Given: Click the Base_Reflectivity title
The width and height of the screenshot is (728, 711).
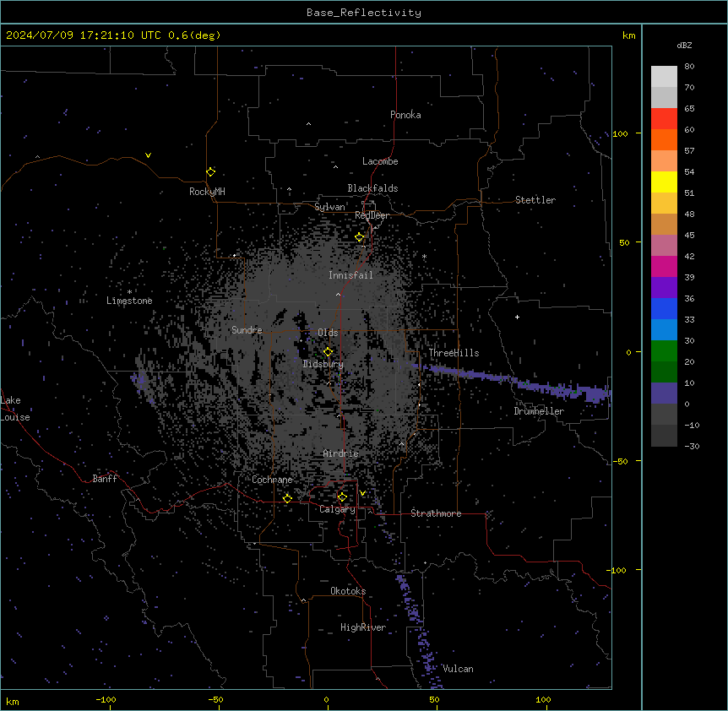Looking at the screenshot, I should [x=364, y=13].
